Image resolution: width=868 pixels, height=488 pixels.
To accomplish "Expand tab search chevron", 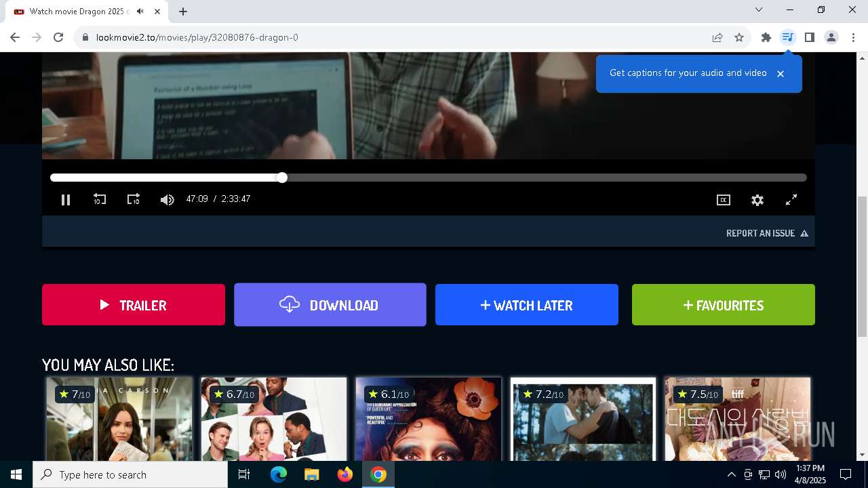I will pos(759,9).
